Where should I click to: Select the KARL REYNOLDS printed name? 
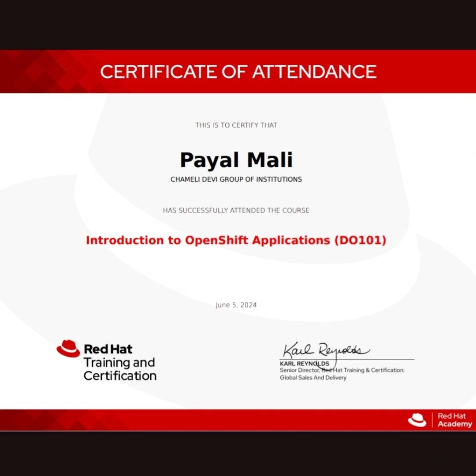(x=305, y=363)
